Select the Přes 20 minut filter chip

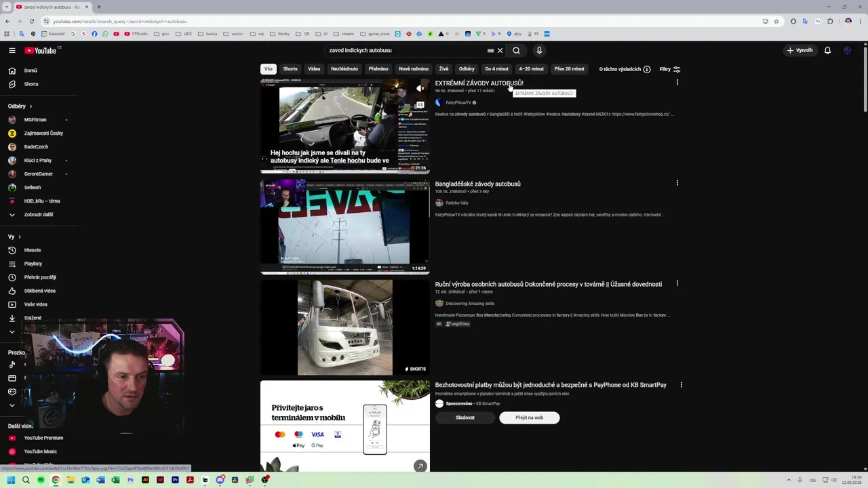click(x=569, y=69)
